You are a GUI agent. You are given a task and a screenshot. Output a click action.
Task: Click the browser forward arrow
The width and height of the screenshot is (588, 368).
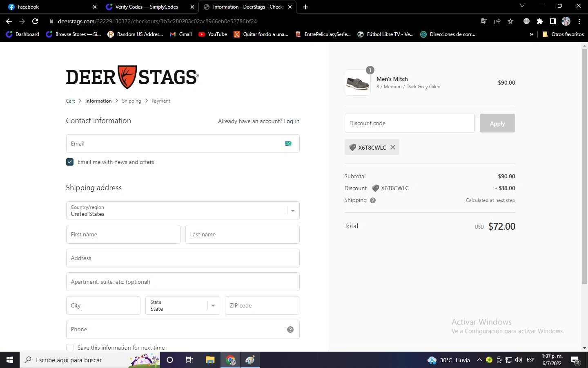22,21
